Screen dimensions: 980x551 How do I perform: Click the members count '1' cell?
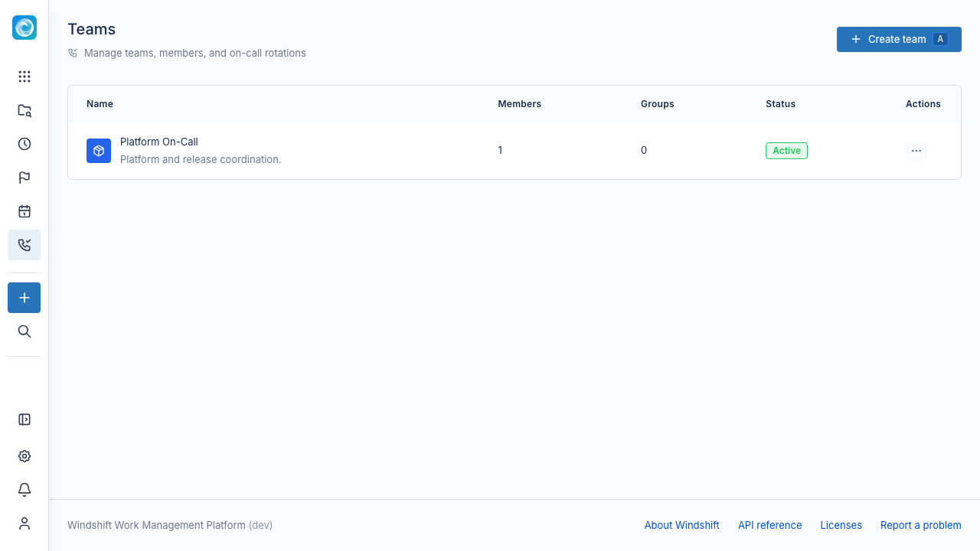[500, 151]
